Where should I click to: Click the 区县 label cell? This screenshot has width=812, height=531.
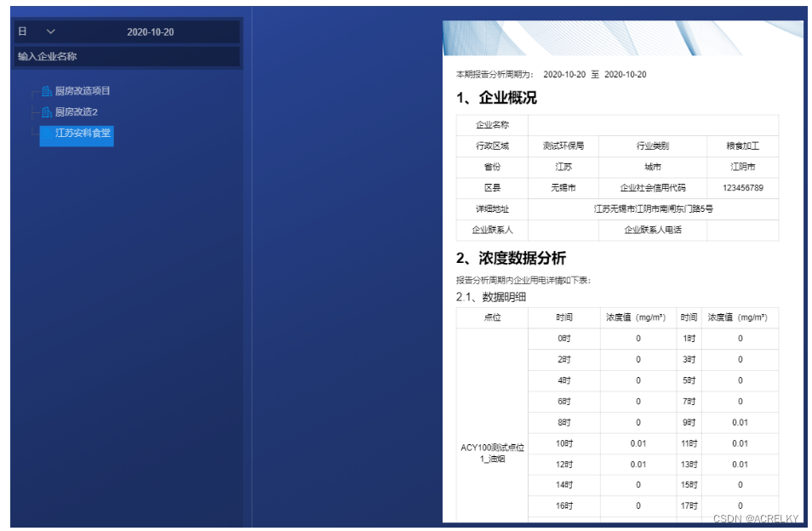[492, 188]
